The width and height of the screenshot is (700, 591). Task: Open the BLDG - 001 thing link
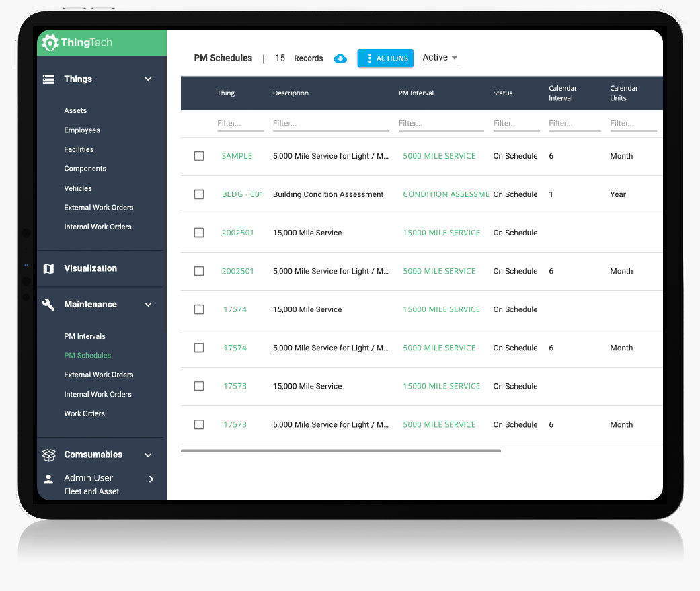pyautogui.click(x=242, y=194)
